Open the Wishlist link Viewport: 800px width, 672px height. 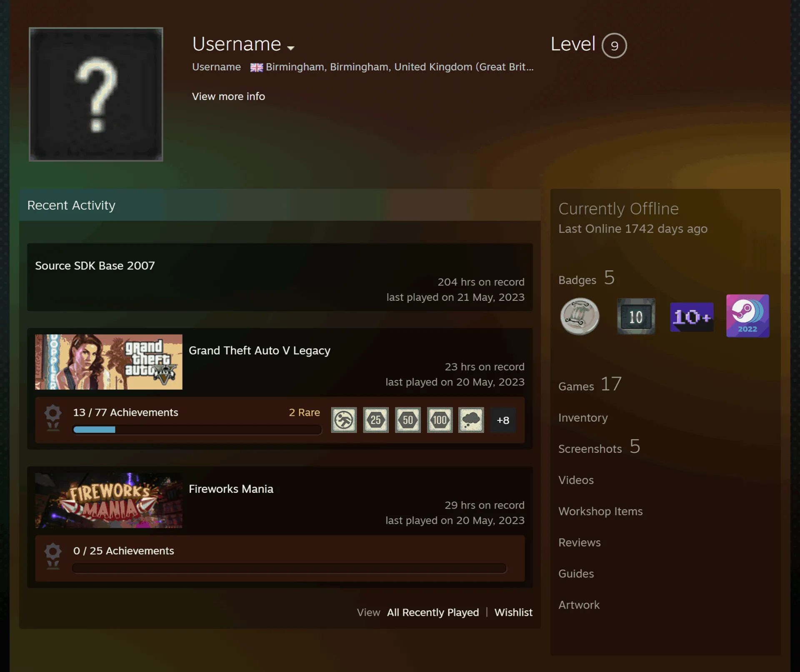[513, 612]
